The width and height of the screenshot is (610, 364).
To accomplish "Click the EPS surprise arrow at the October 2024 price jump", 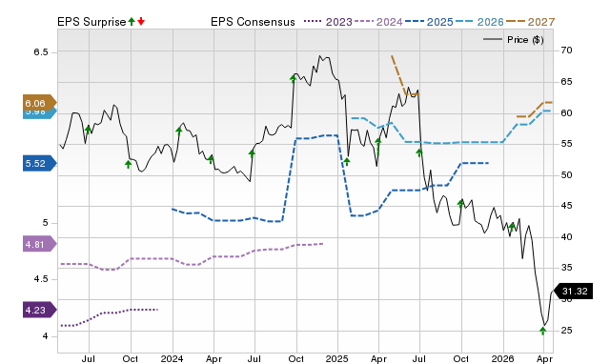I will (294, 79).
